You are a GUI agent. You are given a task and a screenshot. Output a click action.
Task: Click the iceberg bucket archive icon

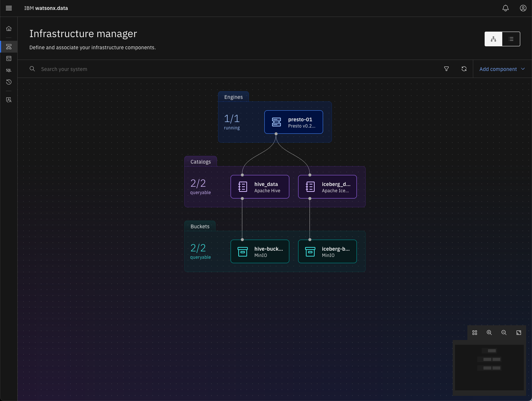coord(310,251)
